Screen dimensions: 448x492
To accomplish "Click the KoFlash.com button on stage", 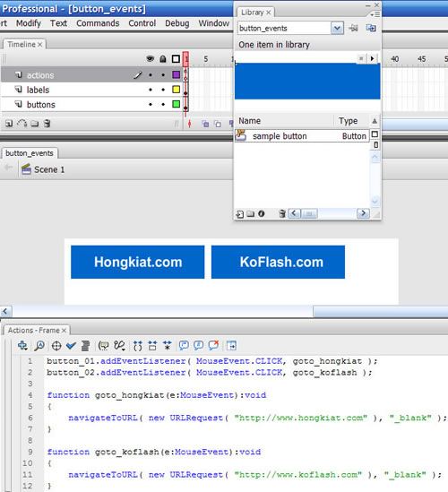I will point(278,262).
